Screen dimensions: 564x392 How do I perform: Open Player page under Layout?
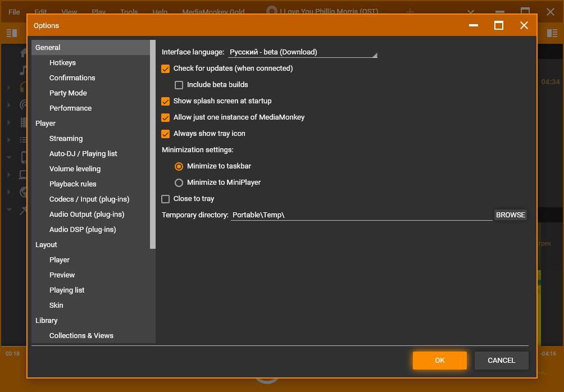(x=90, y=259)
